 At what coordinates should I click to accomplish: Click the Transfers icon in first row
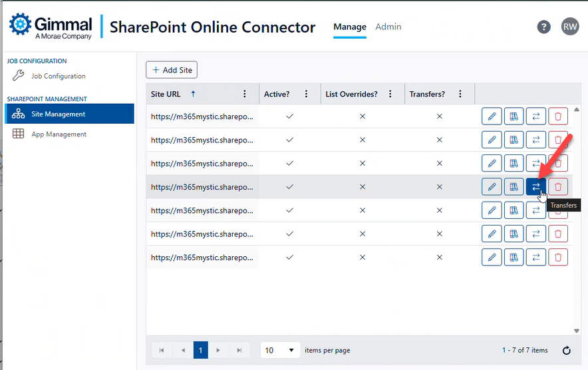pyautogui.click(x=535, y=116)
